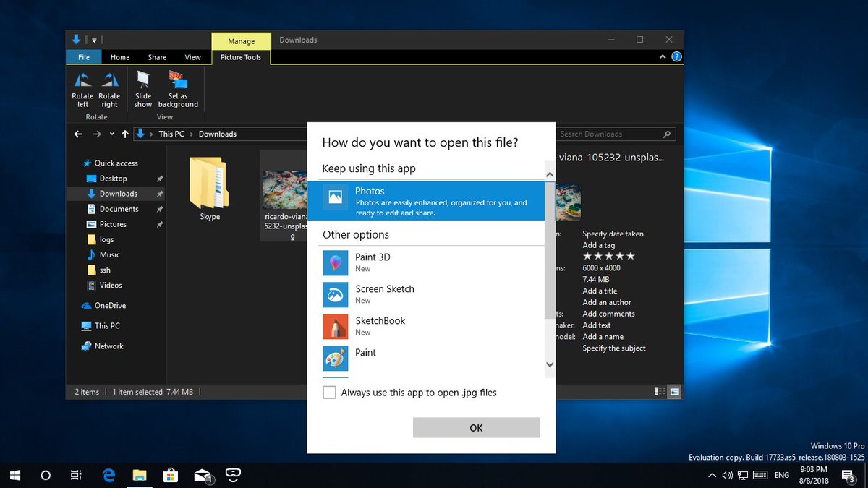Open Documents in the navigation pane

click(119, 209)
